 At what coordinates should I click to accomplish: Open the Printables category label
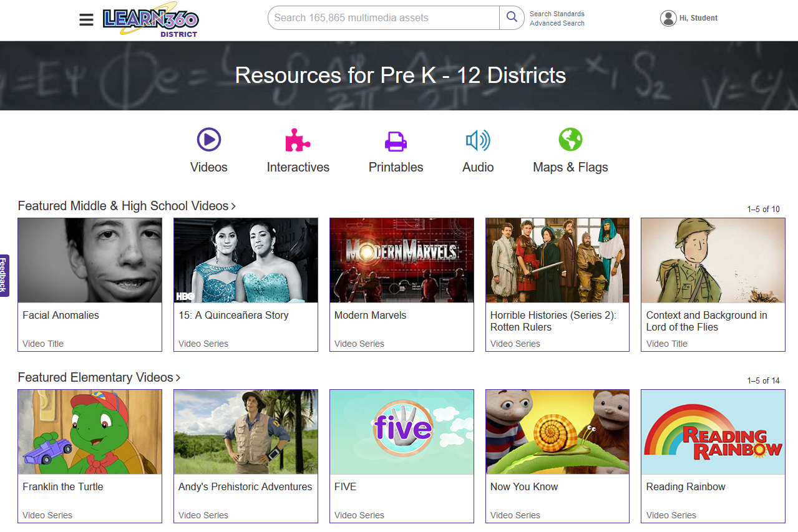coord(396,167)
